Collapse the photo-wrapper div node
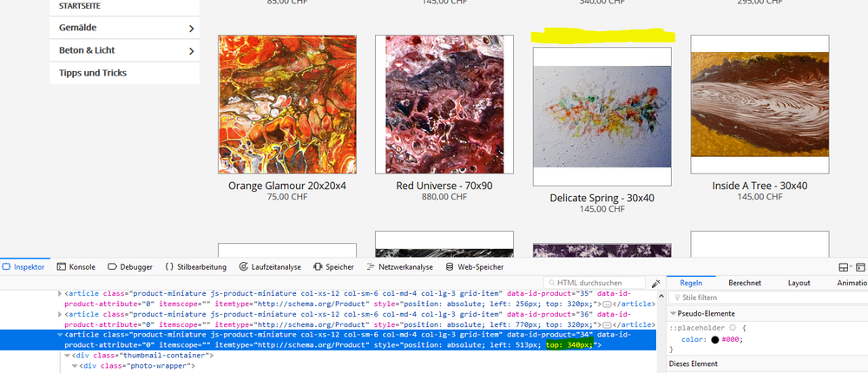Screen dimensions: 868x373 click(x=75, y=366)
